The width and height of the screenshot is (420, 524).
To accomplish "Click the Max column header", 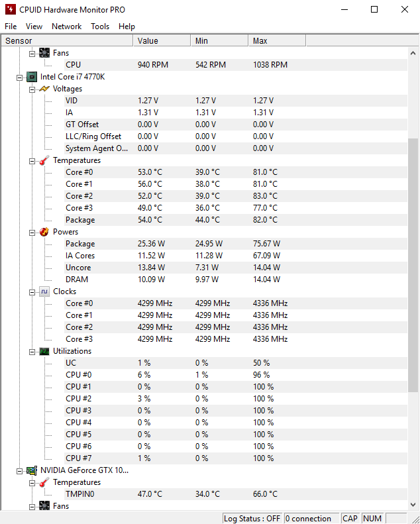I will coord(277,41).
